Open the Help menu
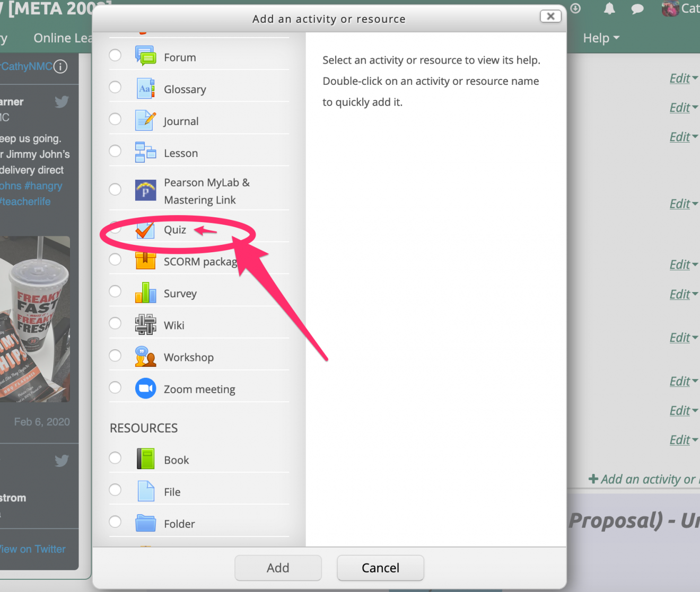700x592 pixels. (x=600, y=38)
